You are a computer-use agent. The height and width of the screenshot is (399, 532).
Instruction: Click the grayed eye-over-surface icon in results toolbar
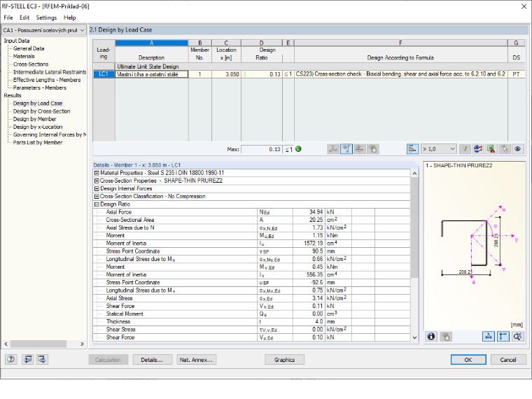click(x=359, y=149)
